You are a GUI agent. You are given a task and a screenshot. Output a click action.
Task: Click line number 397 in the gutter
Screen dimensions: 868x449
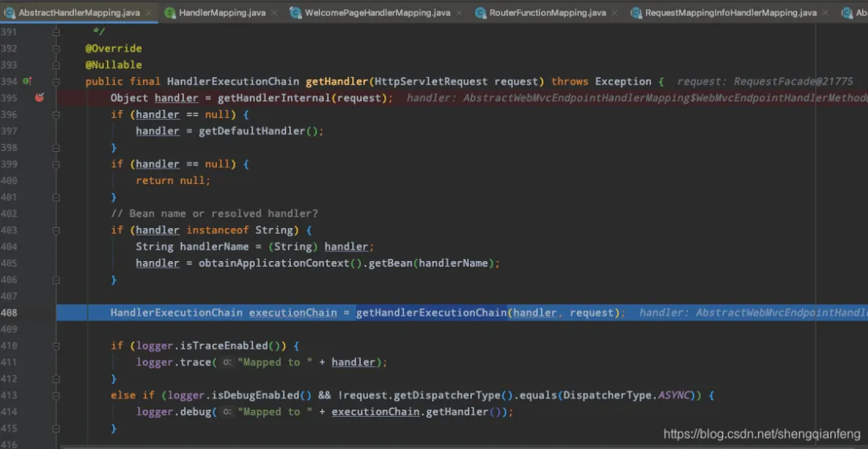click(9, 131)
